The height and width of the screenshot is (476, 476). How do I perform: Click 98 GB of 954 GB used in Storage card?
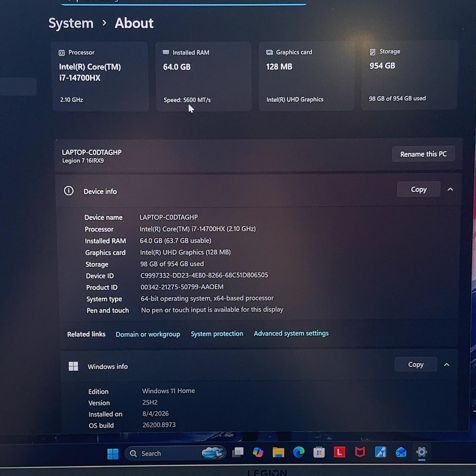tap(397, 98)
